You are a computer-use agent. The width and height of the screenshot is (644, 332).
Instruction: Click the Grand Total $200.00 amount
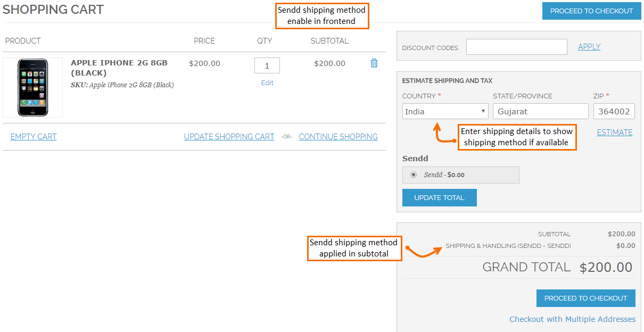click(606, 267)
